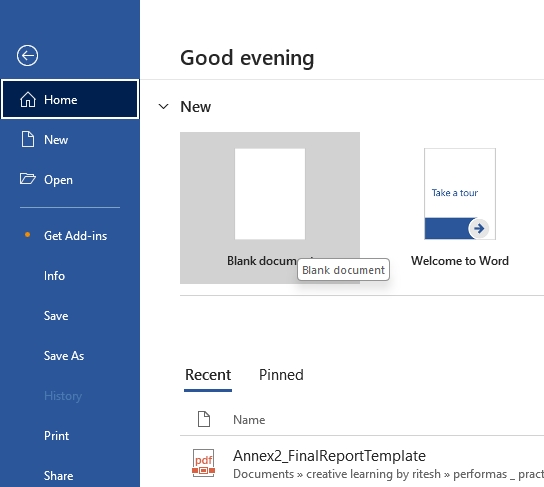Image resolution: width=544 pixels, height=487 pixels.
Task: Click the Open folder icon in sidebar
Action: [27, 179]
